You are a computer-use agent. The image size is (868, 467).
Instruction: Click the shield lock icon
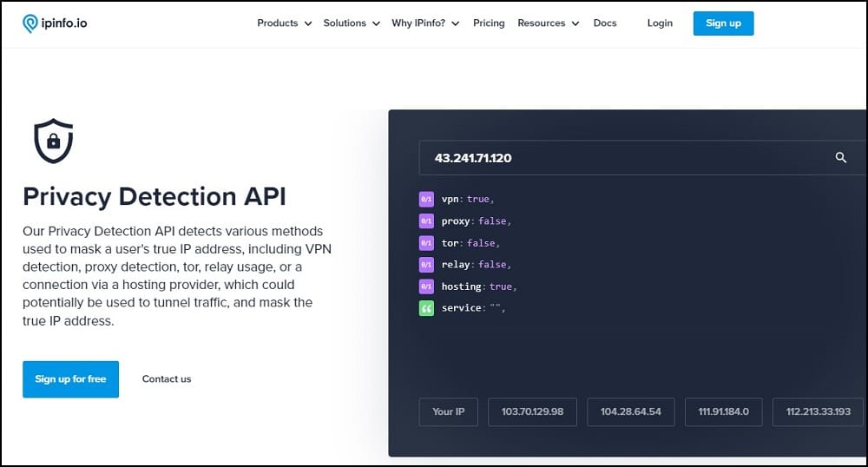tap(53, 141)
